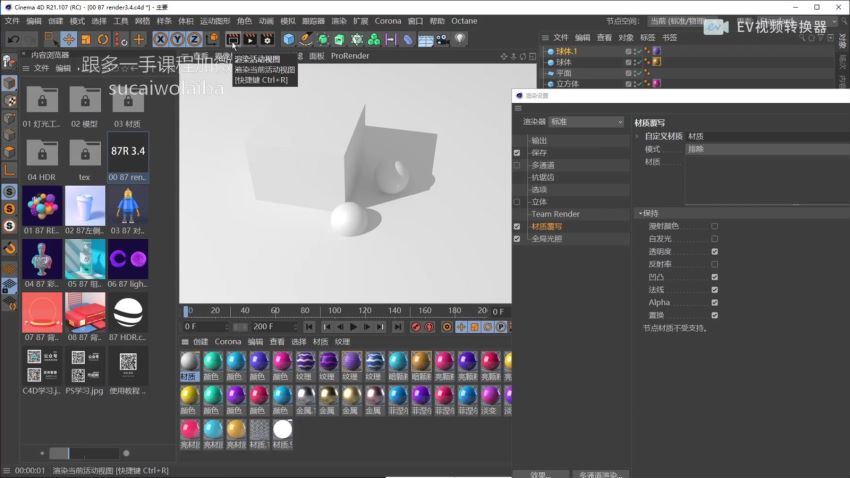Click the Model mode icon in left sidebar
Screen dimensions: 850x478
click(x=9, y=83)
